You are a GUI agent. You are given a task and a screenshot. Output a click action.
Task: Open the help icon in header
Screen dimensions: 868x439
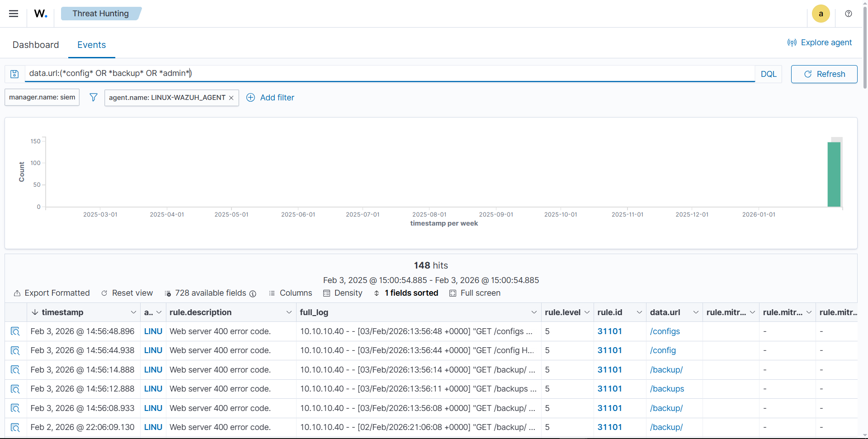(849, 14)
